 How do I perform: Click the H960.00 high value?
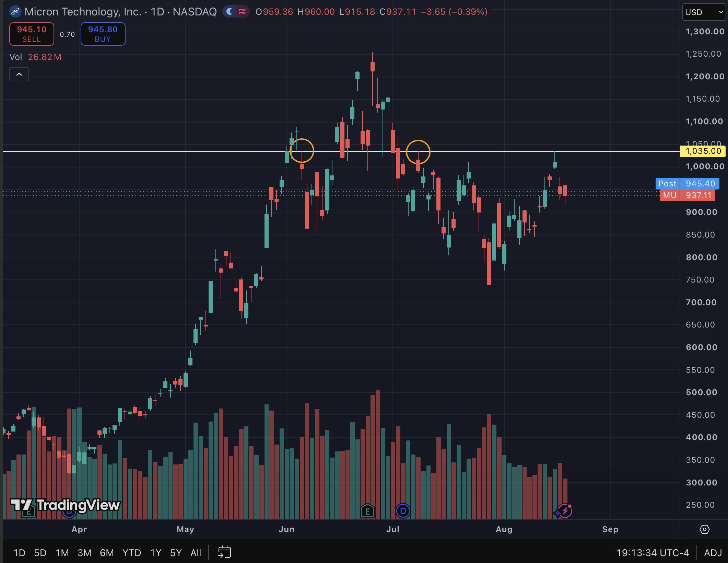(x=316, y=12)
